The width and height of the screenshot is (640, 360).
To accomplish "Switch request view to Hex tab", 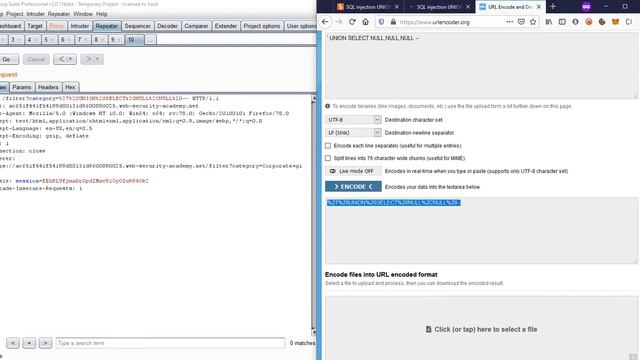I will [x=70, y=87].
